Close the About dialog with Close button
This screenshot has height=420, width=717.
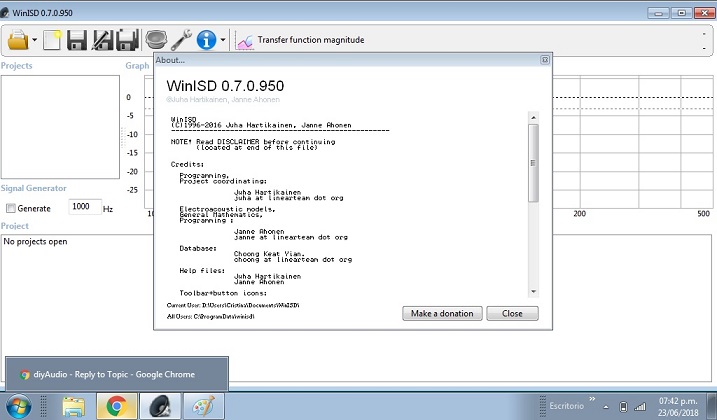click(512, 313)
